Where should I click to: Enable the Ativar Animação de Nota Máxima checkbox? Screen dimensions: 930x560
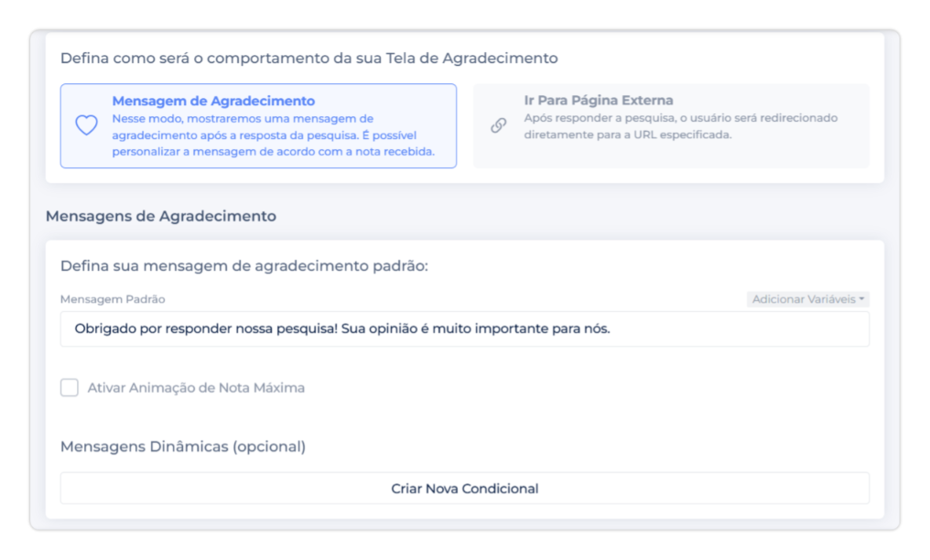point(70,388)
